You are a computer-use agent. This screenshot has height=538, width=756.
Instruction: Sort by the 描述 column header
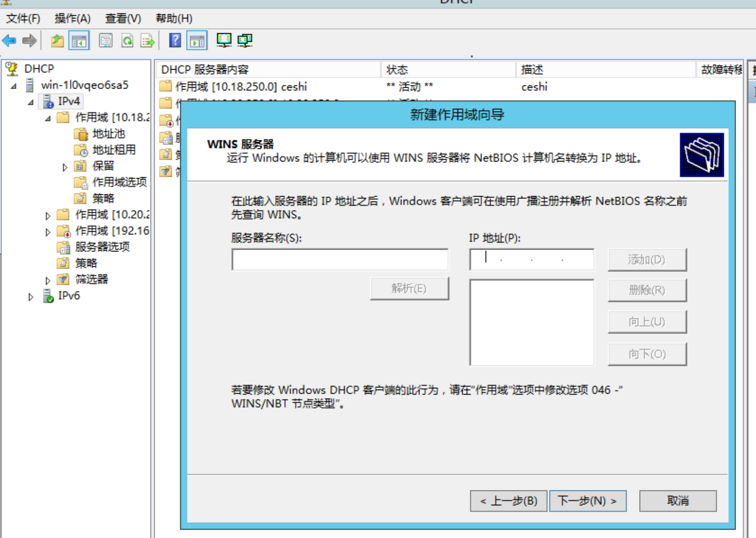605,70
